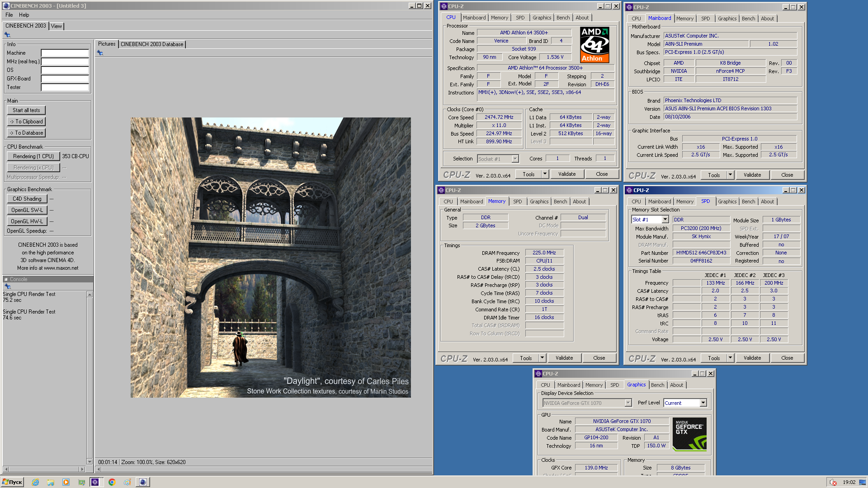Image resolution: width=868 pixels, height=488 pixels.
Task: Click Close button in CPU-Z Memory window
Action: 599,358
